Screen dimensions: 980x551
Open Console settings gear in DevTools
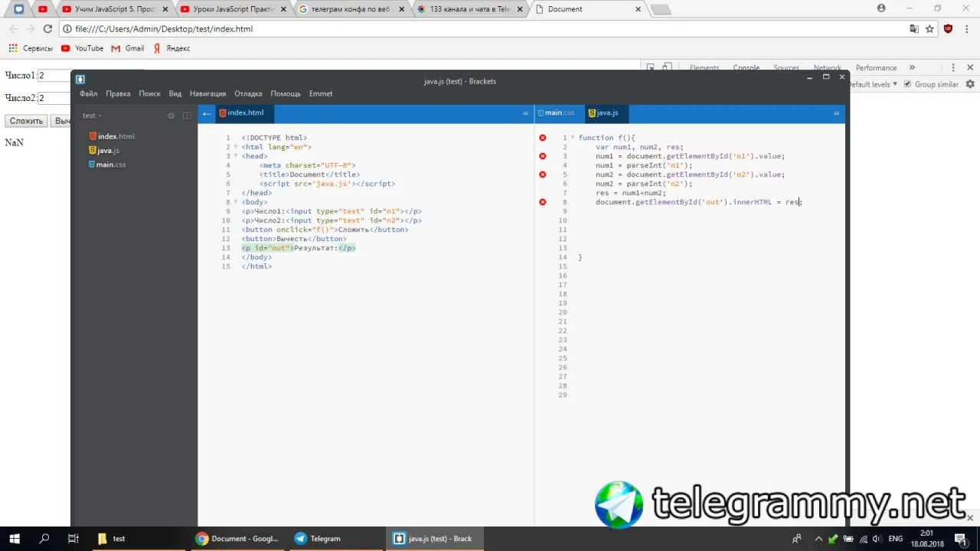click(970, 84)
